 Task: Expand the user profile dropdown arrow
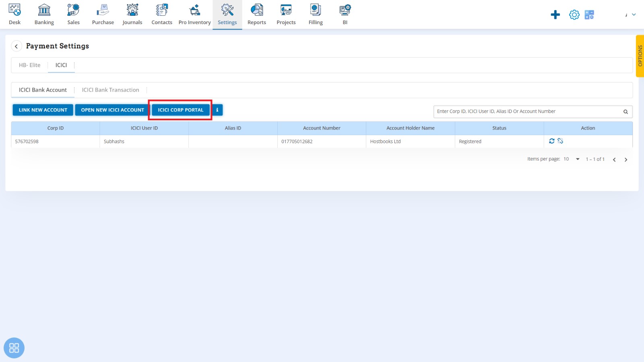(634, 14)
